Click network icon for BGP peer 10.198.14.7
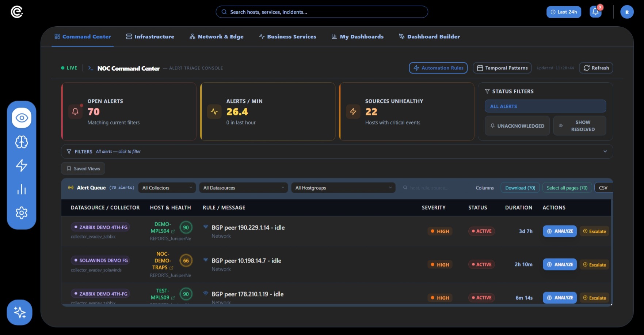This screenshot has height=335, width=644. pos(206,260)
